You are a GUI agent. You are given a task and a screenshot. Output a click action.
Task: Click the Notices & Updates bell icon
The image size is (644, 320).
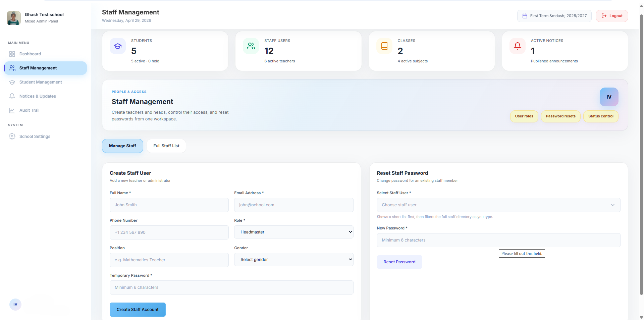[x=12, y=96]
